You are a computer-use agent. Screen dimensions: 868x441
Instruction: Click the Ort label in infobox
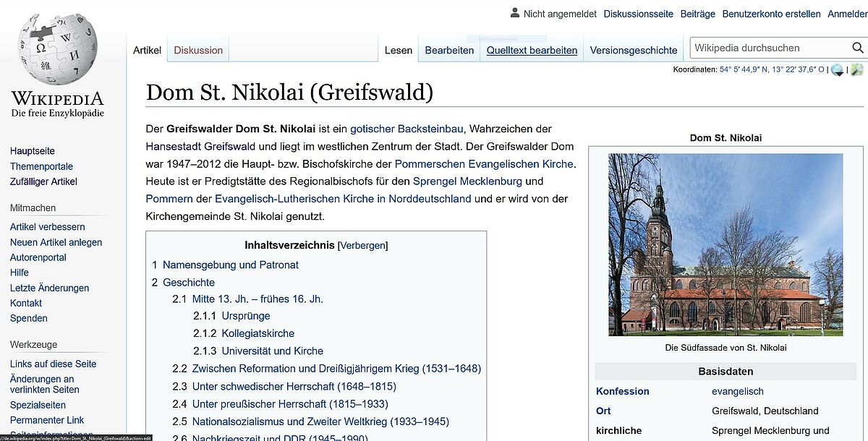click(x=603, y=411)
